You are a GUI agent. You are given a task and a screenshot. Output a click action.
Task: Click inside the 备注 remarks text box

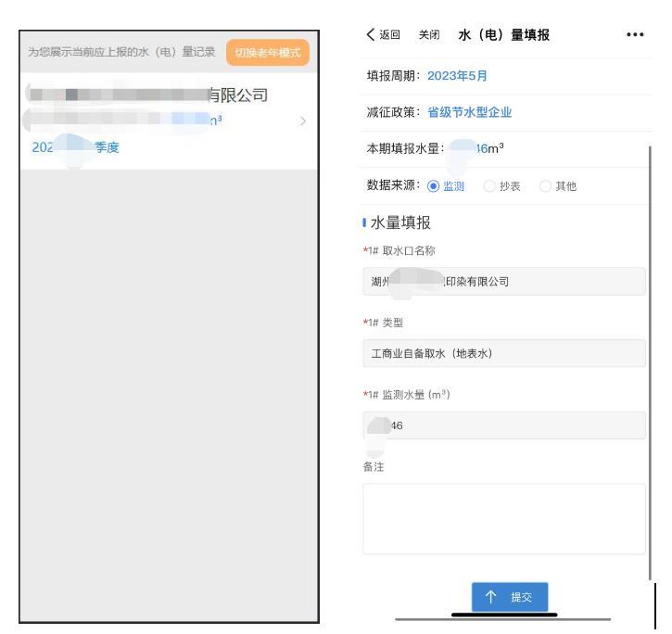click(x=504, y=519)
